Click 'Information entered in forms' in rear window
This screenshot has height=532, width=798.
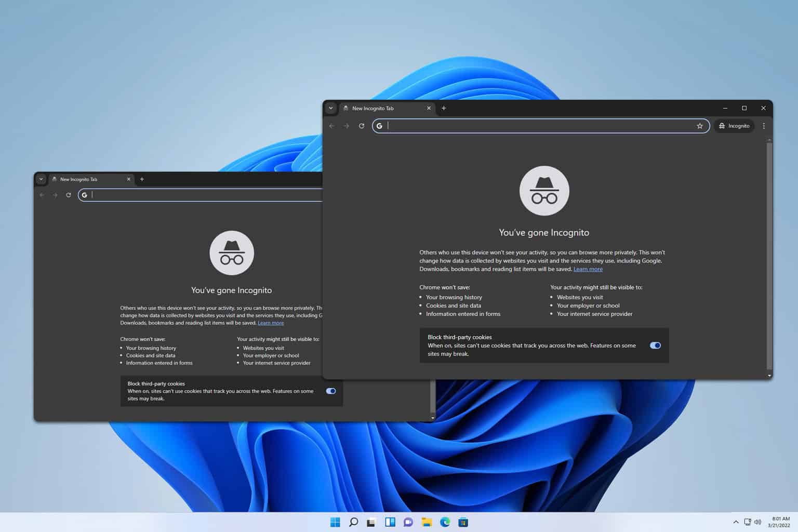coord(159,363)
